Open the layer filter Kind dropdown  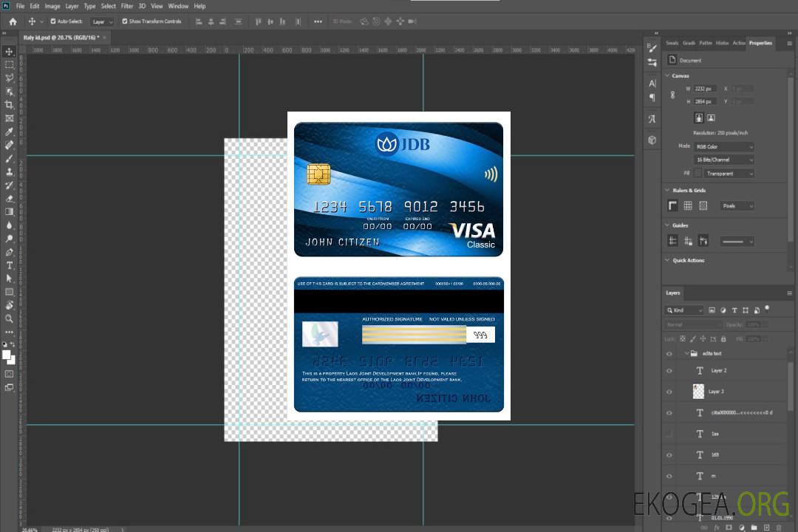click(684, 310)
